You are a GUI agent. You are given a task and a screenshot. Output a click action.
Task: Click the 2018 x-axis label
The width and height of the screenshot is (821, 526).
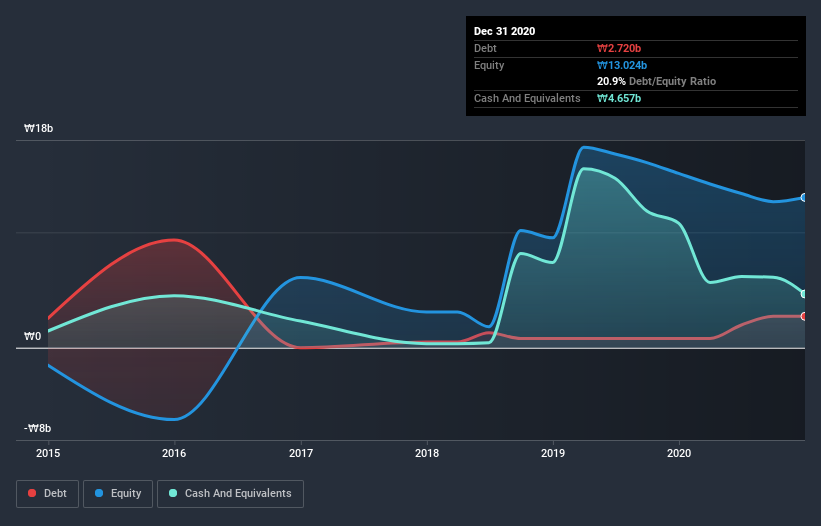point(427,453)
